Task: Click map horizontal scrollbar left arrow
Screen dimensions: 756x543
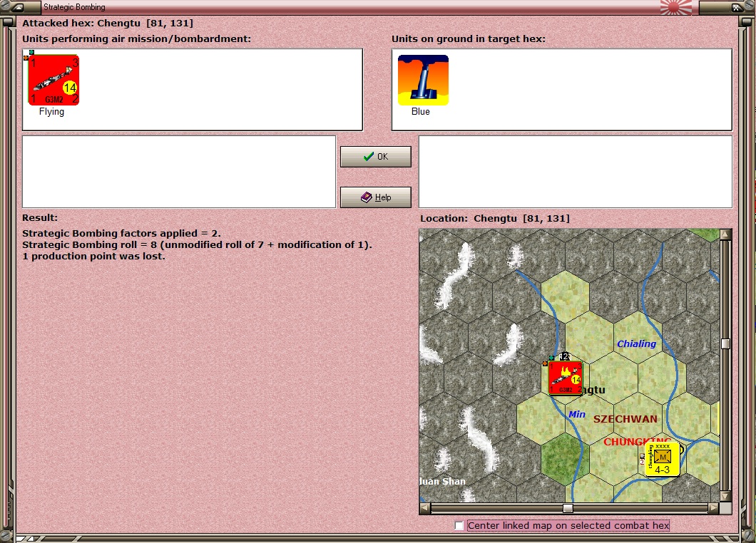Action: point(425,508)
